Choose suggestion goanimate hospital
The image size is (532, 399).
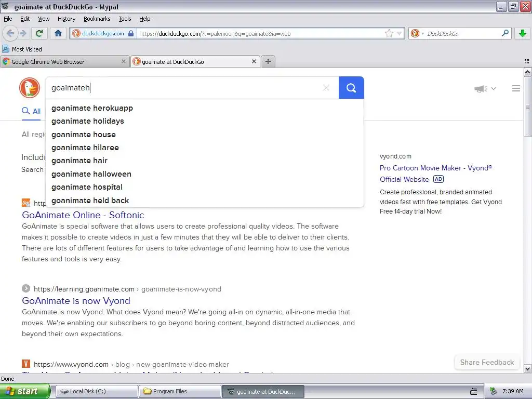[205, 187]
